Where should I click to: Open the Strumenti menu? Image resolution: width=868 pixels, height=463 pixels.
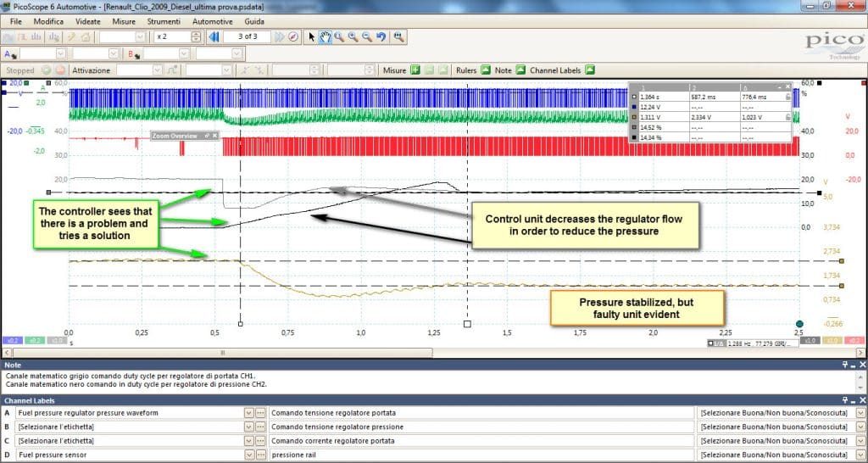(164, 21)
